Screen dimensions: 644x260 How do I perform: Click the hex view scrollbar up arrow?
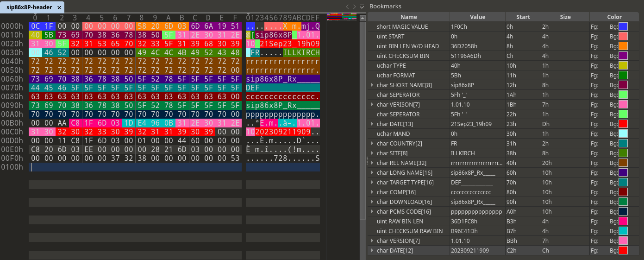[x=363, y=17]
